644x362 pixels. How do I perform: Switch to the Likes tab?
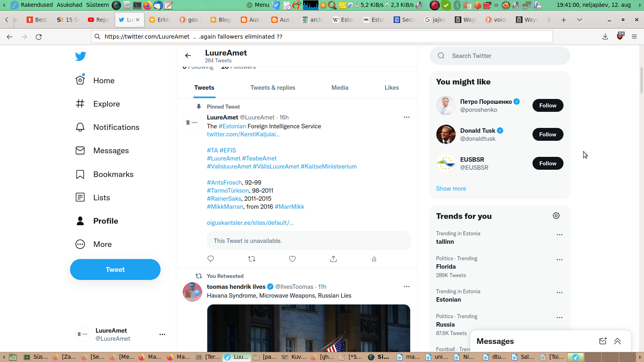tap(392, 88)
